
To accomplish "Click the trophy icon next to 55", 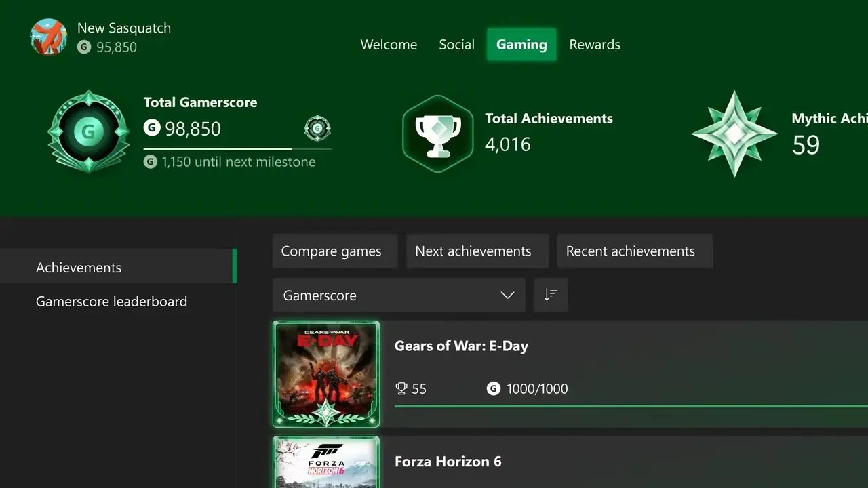I will [x=401, y=388].
